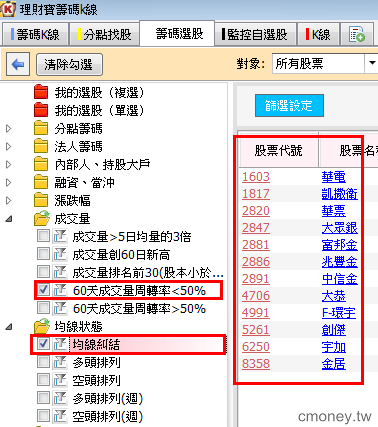Open the 富邦金 stock name link

coord(340,245)
